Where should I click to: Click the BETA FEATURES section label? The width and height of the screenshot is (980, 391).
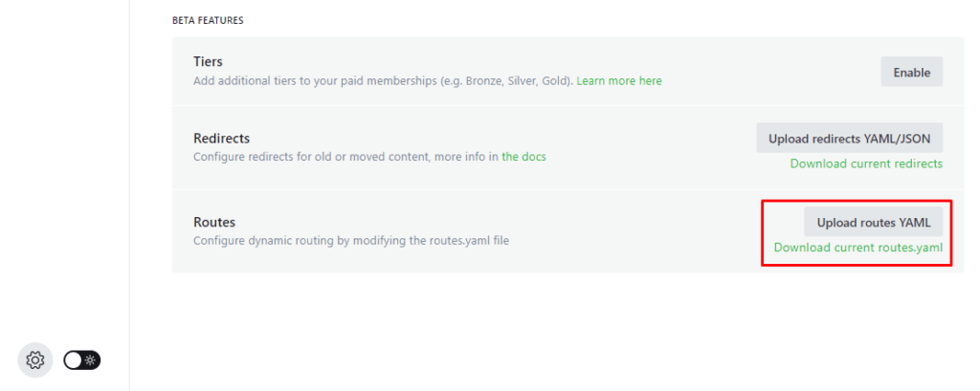point(208,20)
